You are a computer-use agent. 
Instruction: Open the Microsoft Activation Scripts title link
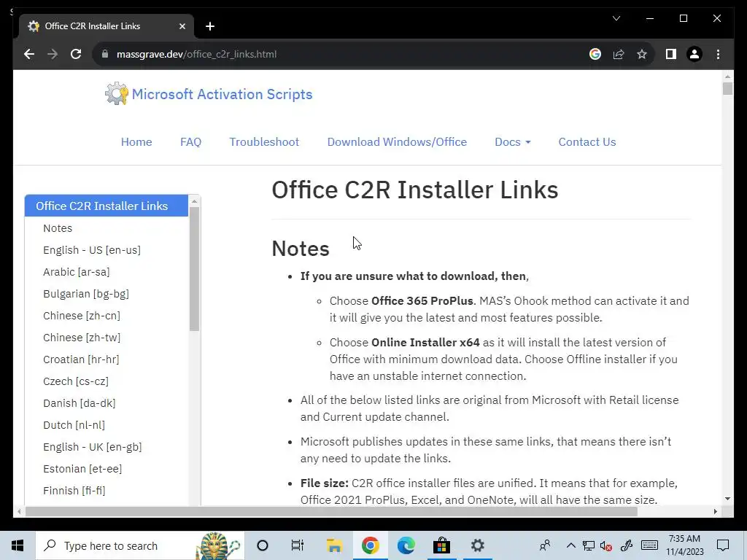pos(222,94)
